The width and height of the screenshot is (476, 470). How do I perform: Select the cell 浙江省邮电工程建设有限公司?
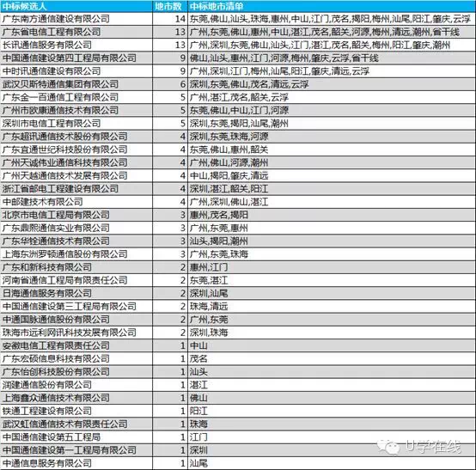(x=76, y=188)
